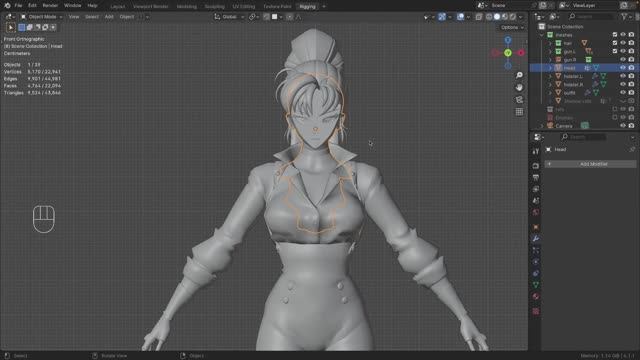This screenshot has height=360, width=640.
Task: Open the viewport Select menu
Action: click(x=92, y=17)
